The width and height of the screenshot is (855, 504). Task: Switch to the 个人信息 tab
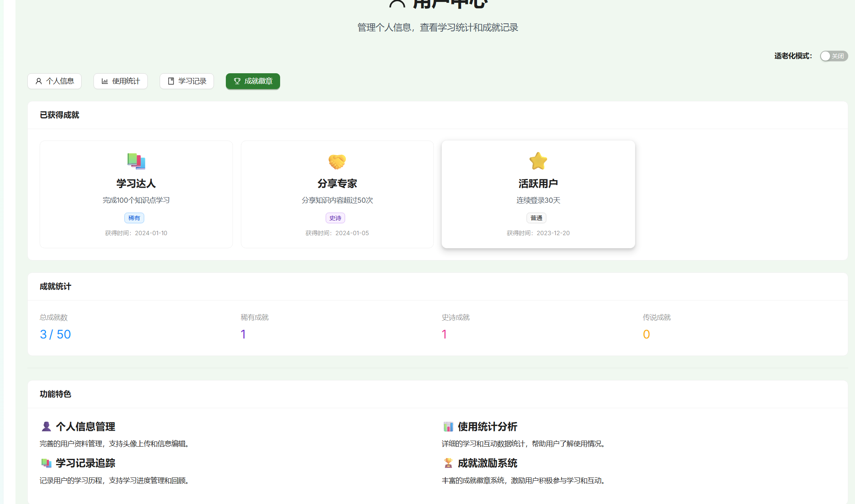55,81
